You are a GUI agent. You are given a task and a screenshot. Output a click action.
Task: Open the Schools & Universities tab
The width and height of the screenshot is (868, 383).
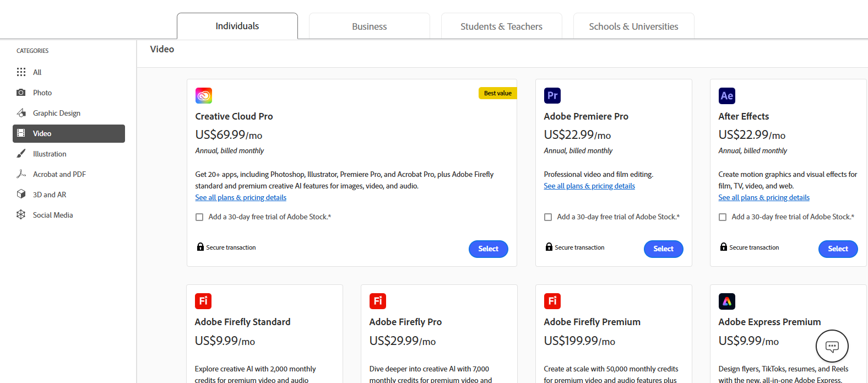[x=634, y=26]
